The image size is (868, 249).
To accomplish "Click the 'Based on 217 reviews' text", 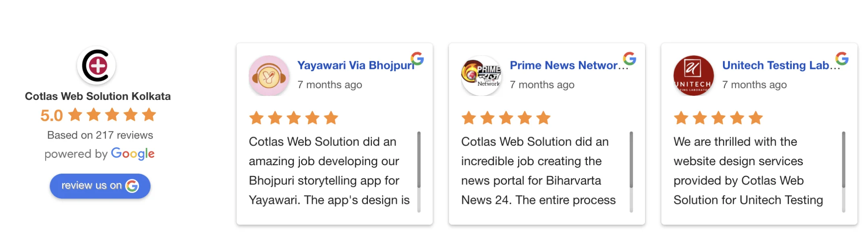I will 100,135.
